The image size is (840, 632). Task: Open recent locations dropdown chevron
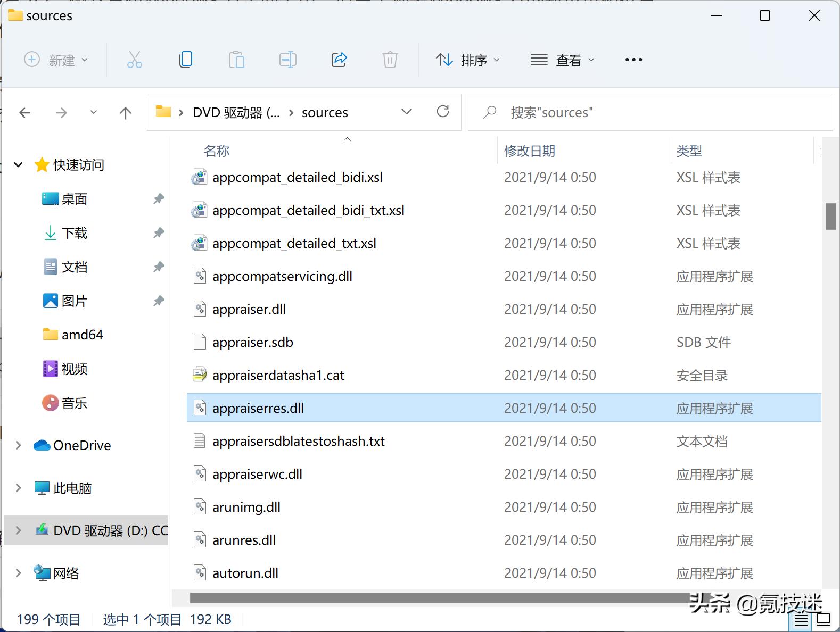pyautogui.click(x=94, y=112)
